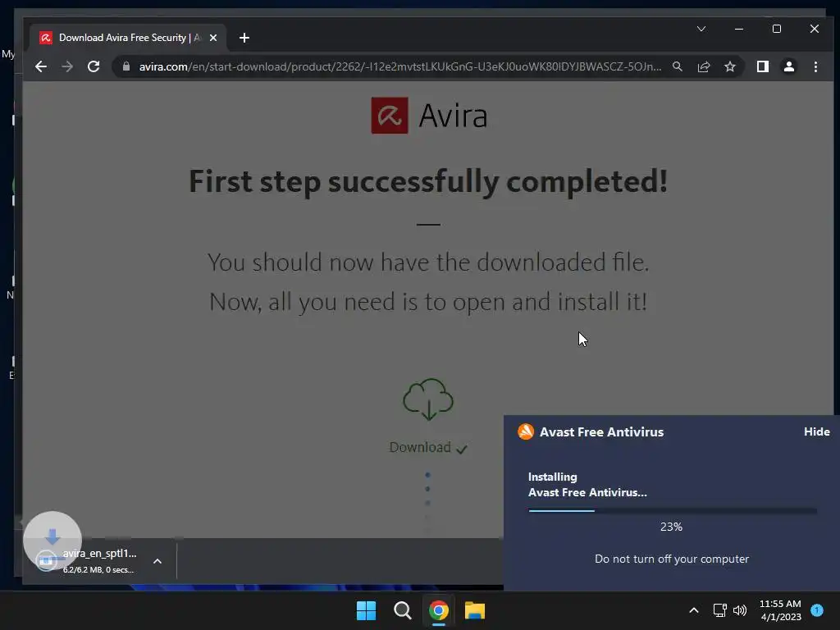Open the Windows Start menu

coord(367,610)
